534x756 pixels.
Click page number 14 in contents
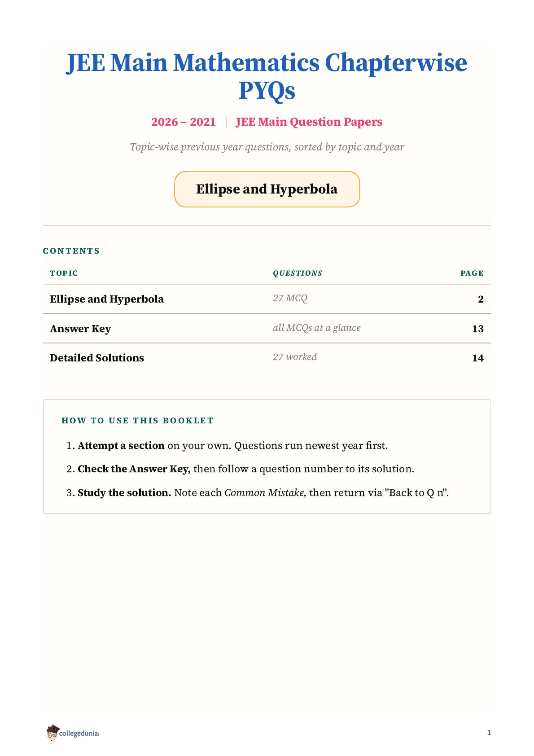(478, 358)
